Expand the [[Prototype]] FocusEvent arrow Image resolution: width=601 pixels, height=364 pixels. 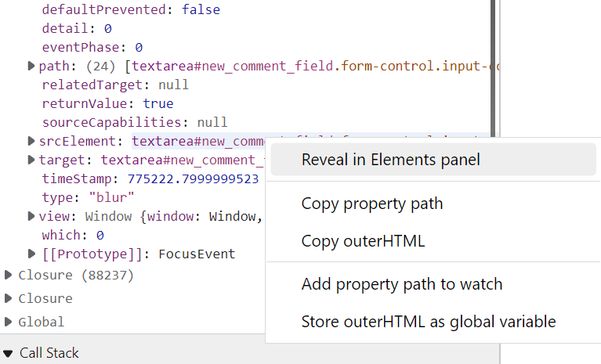31,254
